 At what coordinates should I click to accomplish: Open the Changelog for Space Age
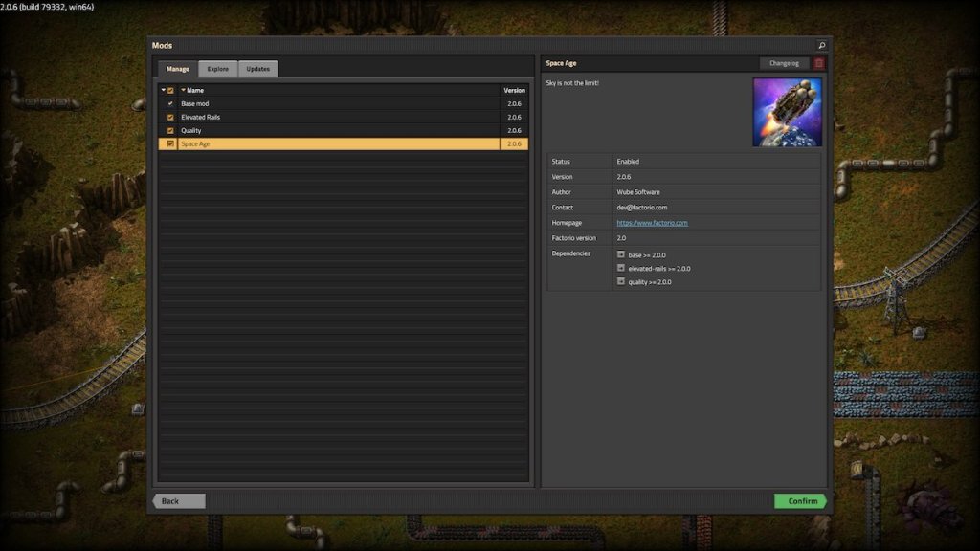(784, 62)
